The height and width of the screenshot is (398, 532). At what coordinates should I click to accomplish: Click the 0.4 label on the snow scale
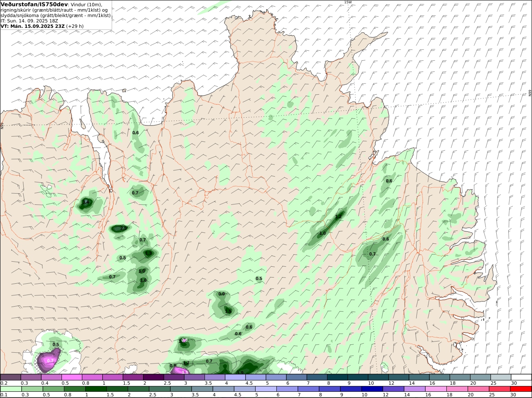45,383
